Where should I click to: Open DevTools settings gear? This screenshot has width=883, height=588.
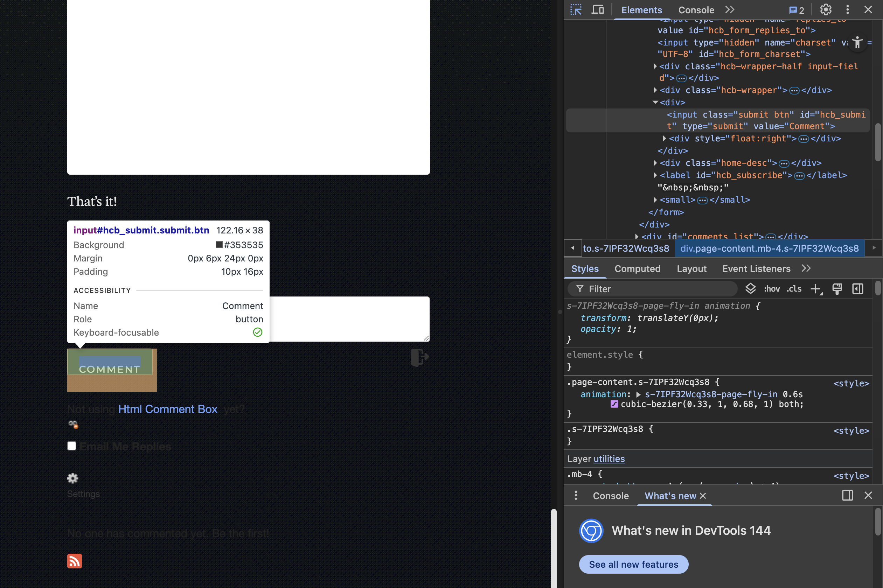826,10
